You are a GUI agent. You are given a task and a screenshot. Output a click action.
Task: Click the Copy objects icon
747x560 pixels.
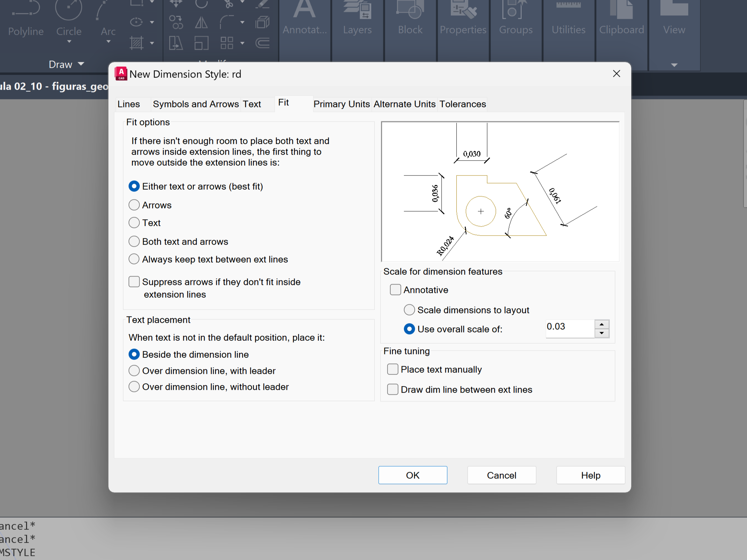176,23
